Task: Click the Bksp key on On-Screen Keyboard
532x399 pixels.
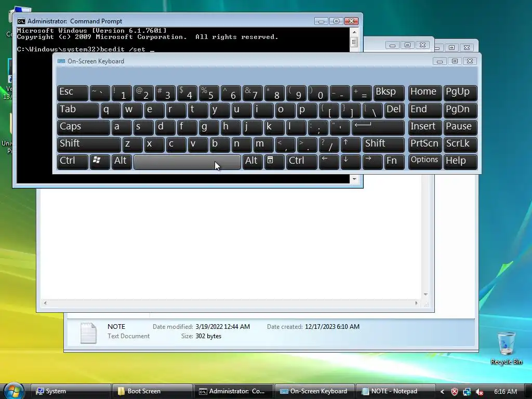Action: (x=389, y=93)
